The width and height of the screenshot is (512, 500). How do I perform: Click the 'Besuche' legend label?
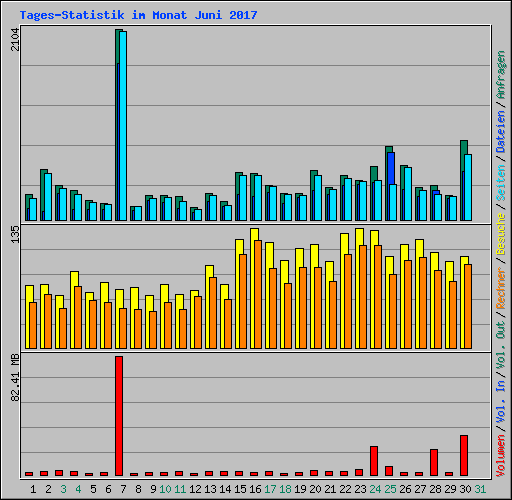pyautogui.click(x=501, y=234)
